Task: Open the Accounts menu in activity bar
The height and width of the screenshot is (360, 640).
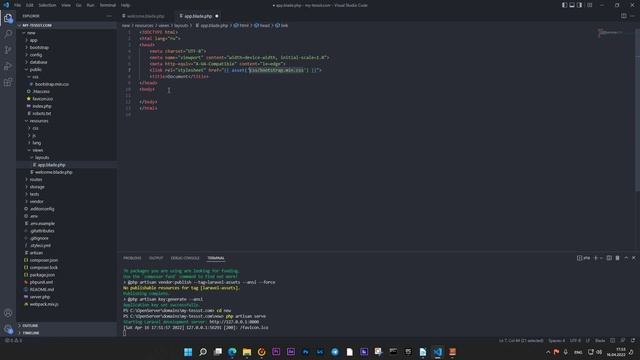Action: point(8,313)
